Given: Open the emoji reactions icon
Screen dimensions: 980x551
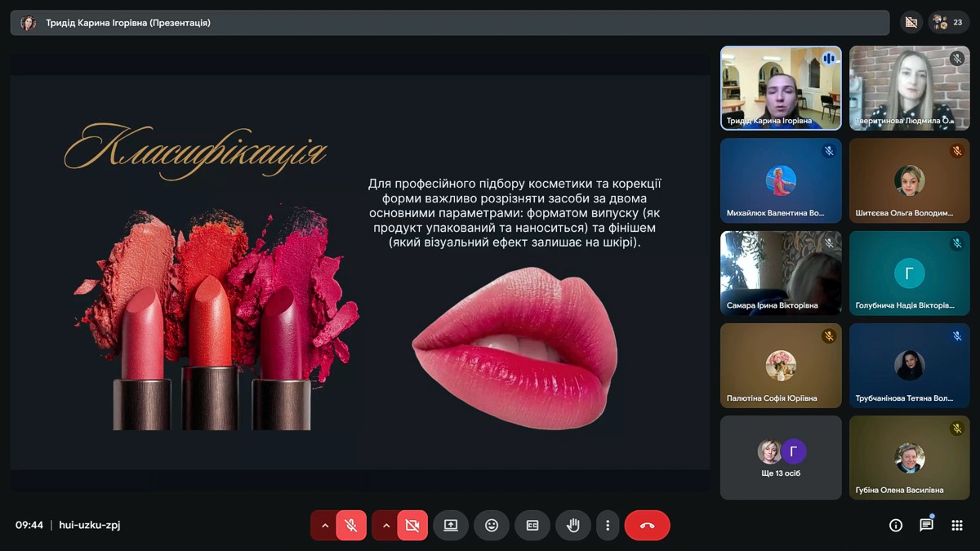Looking at the screenshot, I should coord(492,526).
